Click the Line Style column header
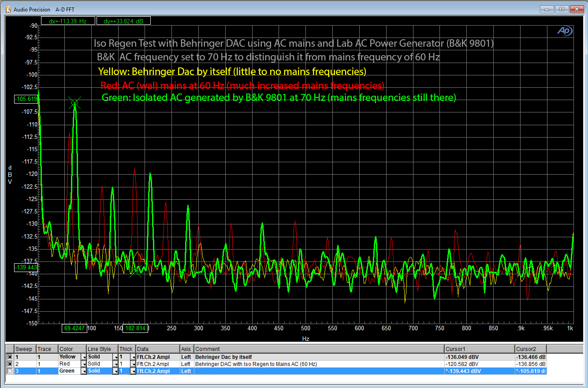This screenshot has height=388, width=588. point(102,349)
